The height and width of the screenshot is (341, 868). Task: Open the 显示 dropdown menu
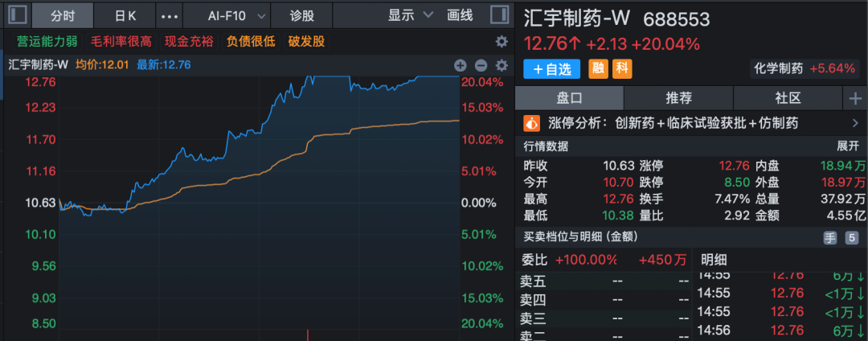pyautogui.click(x=410, y=15)
